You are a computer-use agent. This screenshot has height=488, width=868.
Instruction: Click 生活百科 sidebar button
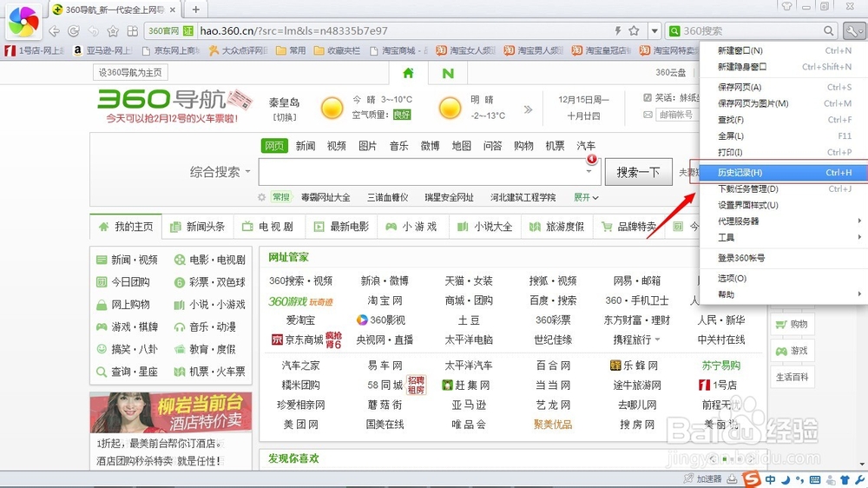792,377
